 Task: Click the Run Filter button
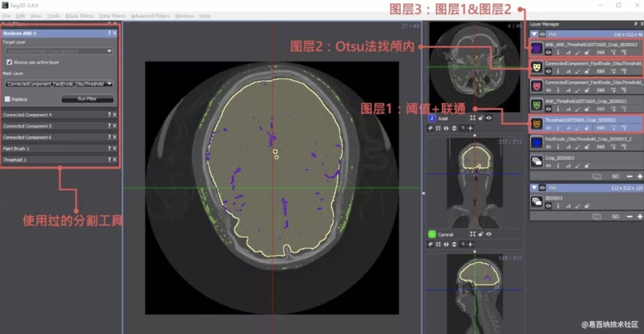point(87,99)
